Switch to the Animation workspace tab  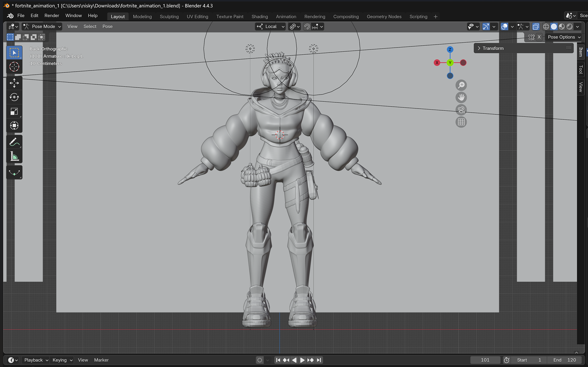click(286, 17)
